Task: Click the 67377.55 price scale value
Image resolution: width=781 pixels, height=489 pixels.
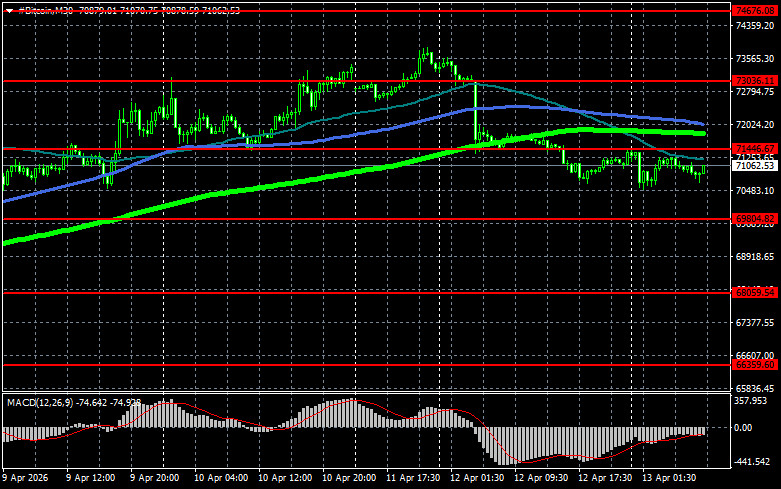Action: pos(755,323)
